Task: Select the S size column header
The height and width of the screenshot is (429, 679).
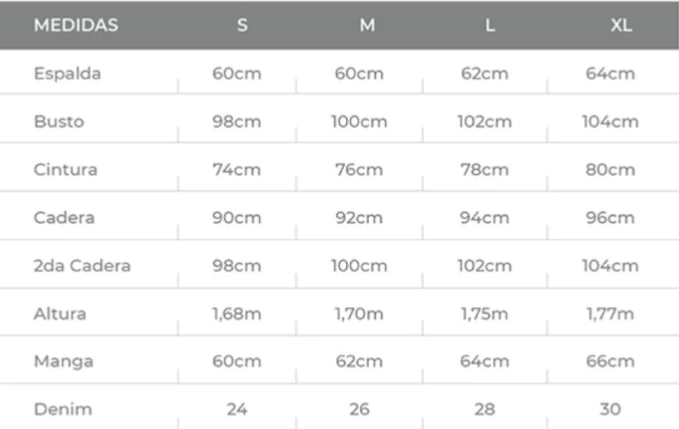Action: tap(242, 26)
